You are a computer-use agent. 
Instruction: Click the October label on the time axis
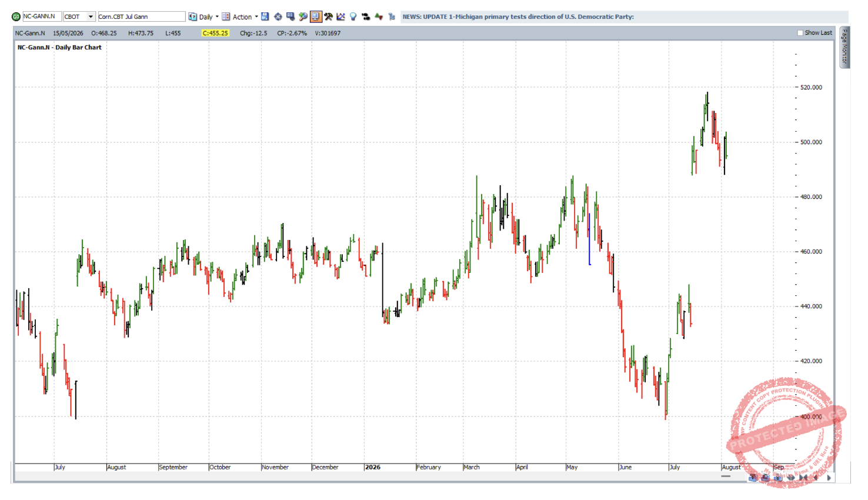click(x=220, y=467)
